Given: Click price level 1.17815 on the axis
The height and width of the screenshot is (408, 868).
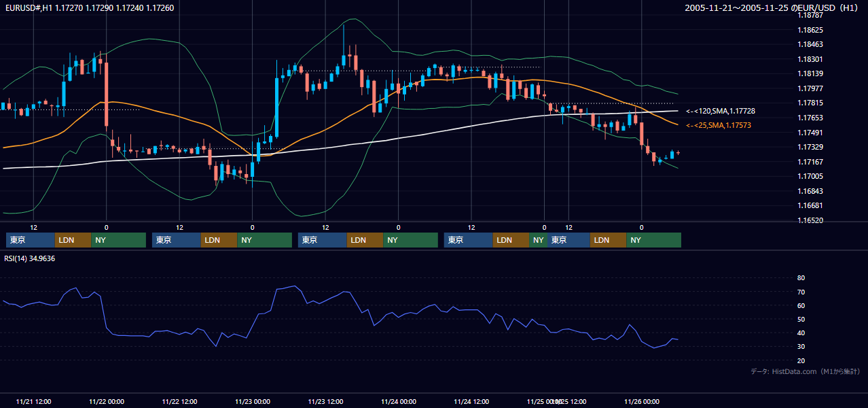Looking at the screenshot, I should (811, 103).
